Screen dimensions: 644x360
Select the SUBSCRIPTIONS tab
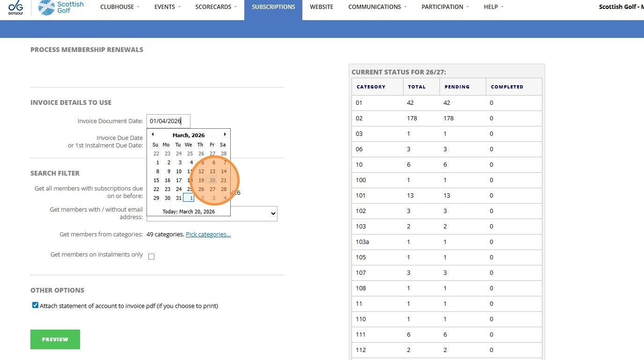(x=273, y=7)
